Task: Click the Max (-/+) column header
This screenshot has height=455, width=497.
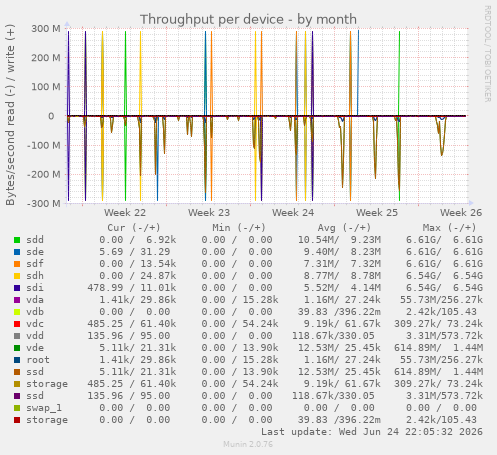Action: tap(449, 228)
